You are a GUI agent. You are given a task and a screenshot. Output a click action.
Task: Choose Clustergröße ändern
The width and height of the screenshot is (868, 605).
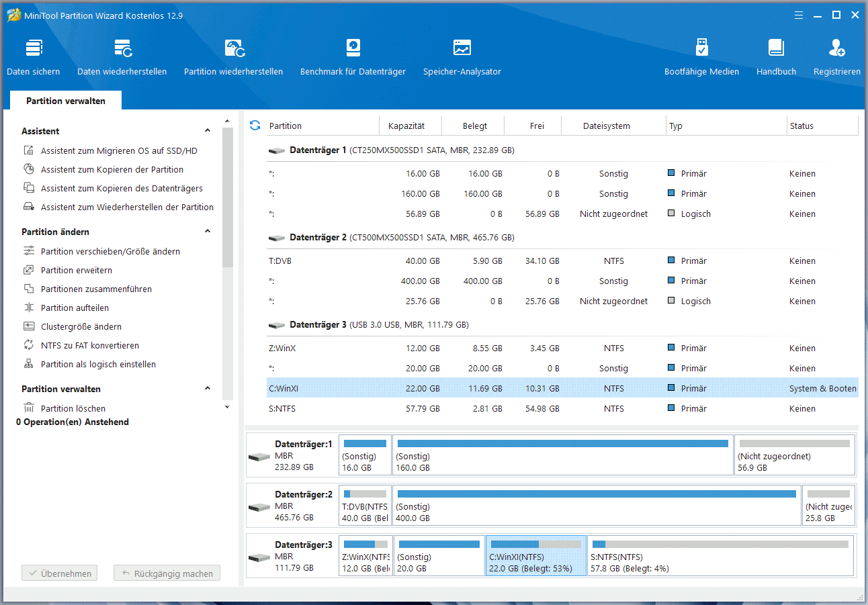pos(81,327)
